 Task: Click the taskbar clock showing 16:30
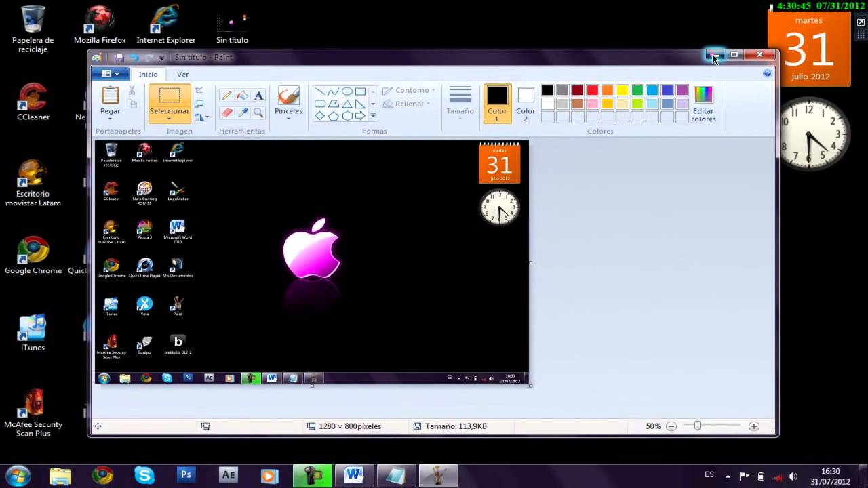pyautogui.click(x=831, y=476)
